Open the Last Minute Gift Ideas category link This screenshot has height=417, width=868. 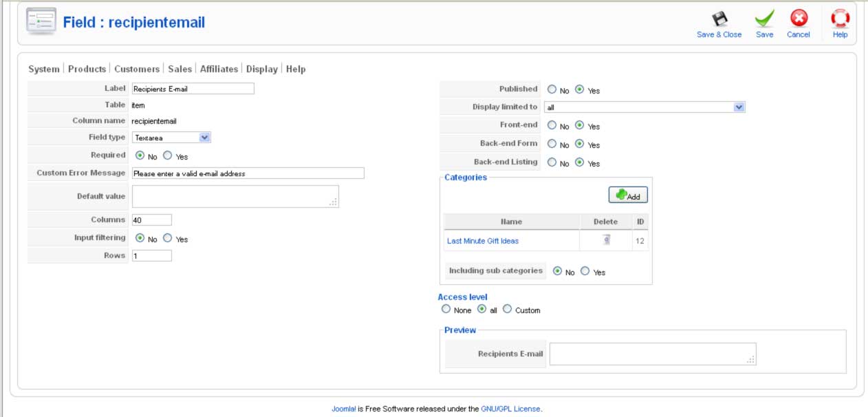point(483,241)
